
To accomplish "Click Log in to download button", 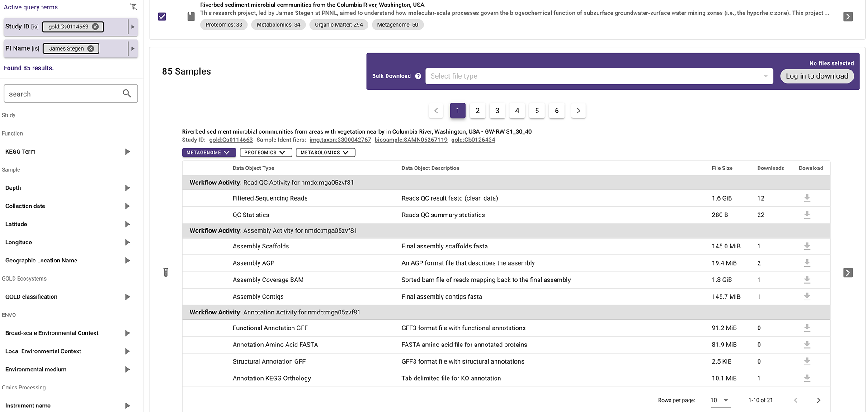I will click(817, 76).
